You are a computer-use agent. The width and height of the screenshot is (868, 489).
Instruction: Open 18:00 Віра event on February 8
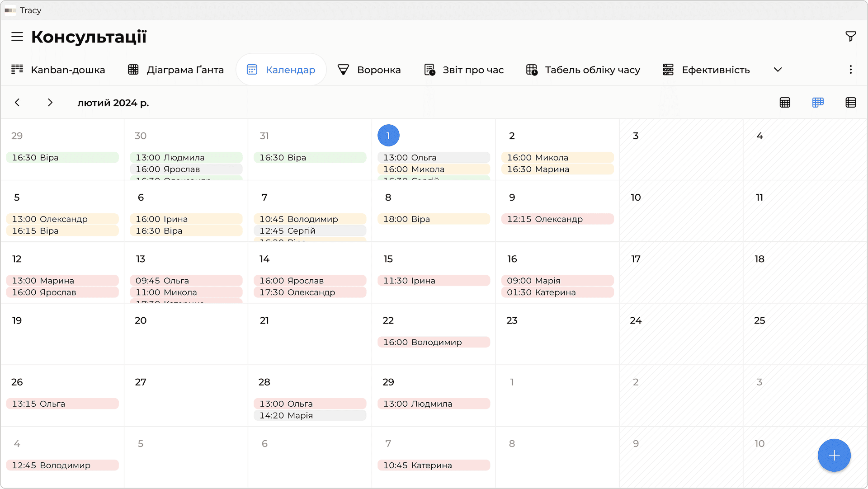tap(434, 219)
